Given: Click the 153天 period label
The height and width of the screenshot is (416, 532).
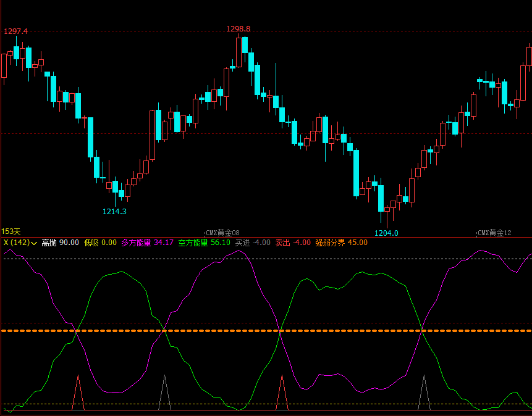Looking at the screenshot, I should coord(11,231).
